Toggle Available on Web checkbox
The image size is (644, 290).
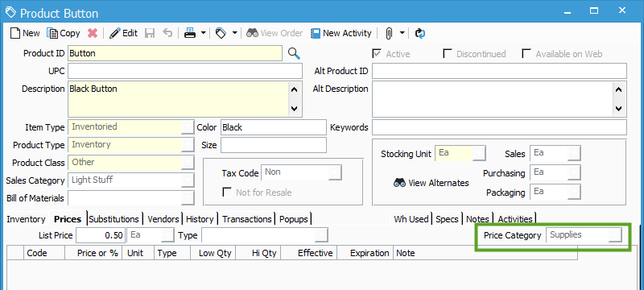point(526,54)
